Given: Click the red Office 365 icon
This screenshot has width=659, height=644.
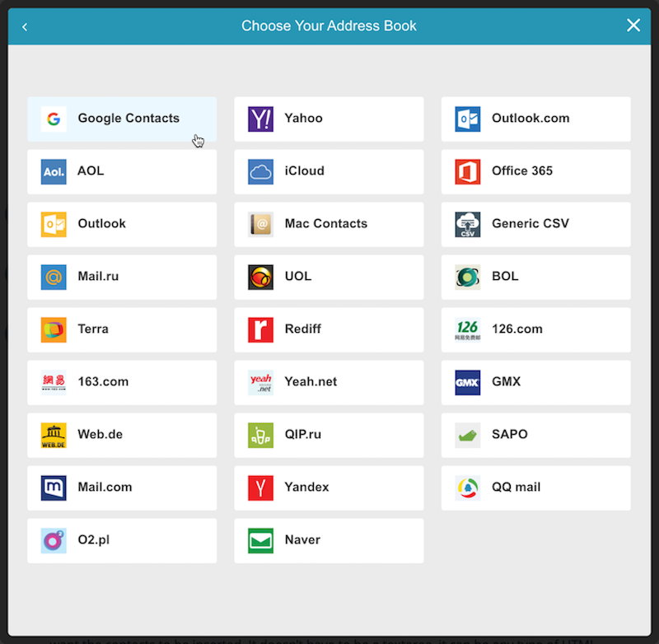Looking at the screenshot, I should (x=467, y=172).
